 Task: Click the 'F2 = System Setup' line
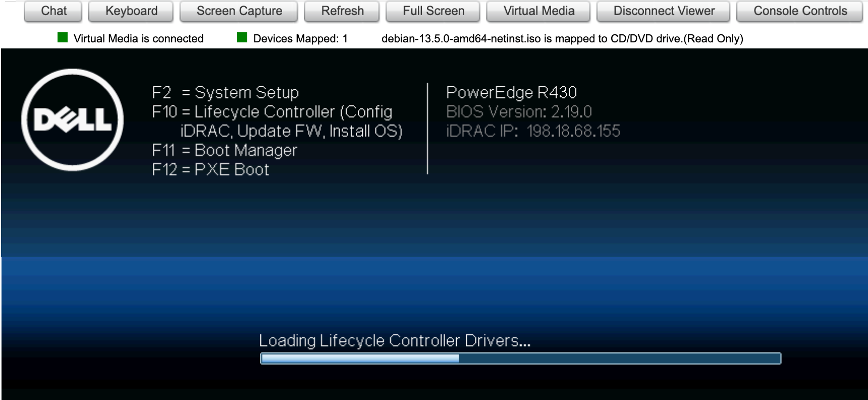coord(225,93)
